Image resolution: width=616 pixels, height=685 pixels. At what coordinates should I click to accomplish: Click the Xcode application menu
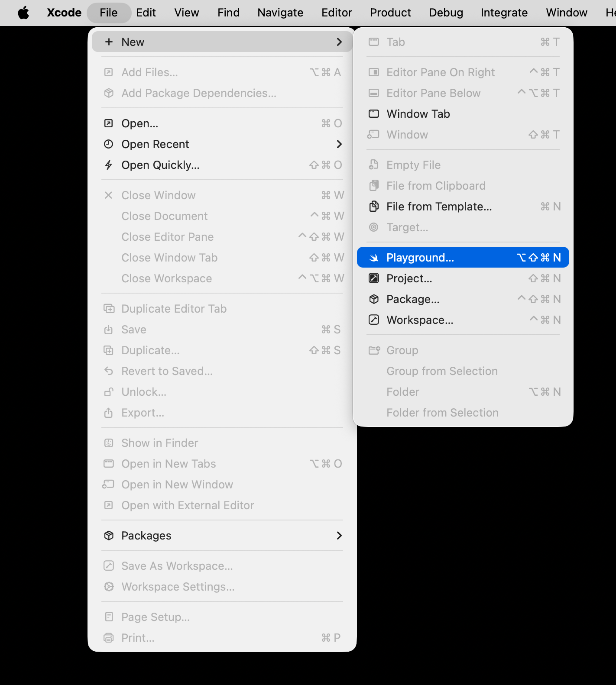[x=64, y=13]
